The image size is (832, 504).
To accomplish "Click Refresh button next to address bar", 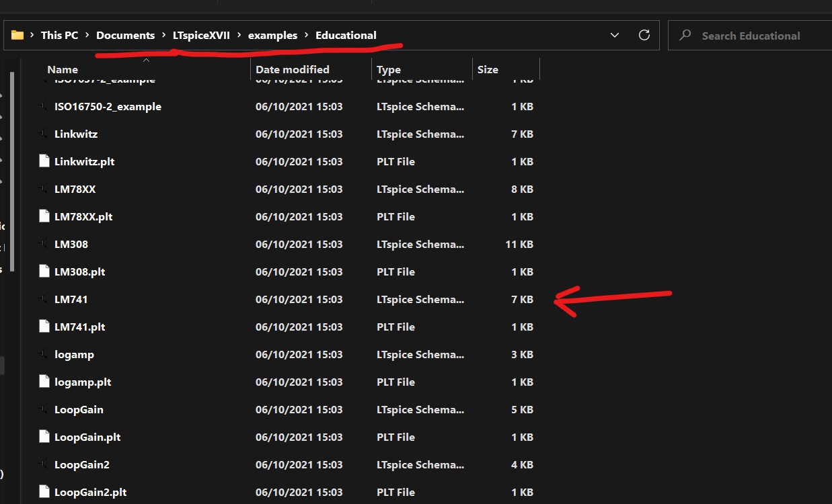I will (x=644, y=36).
